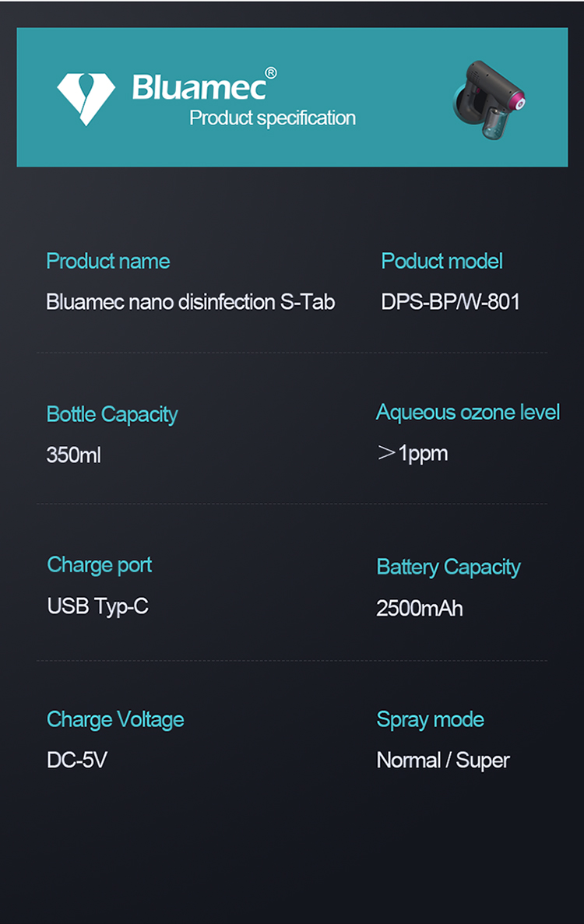Image resolution: width=584 pixels, height=924 pixels.
Task: Click the Normal / Super spray mode value
Action: (443, 761)
